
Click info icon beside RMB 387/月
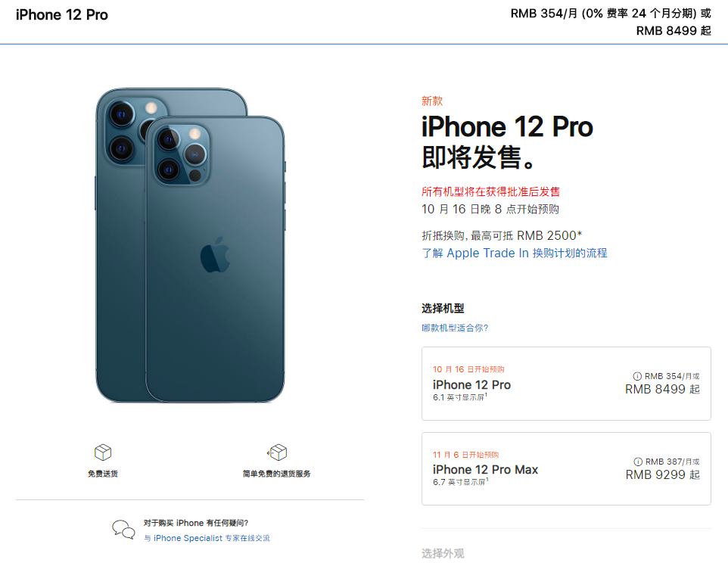click(638, 462)
